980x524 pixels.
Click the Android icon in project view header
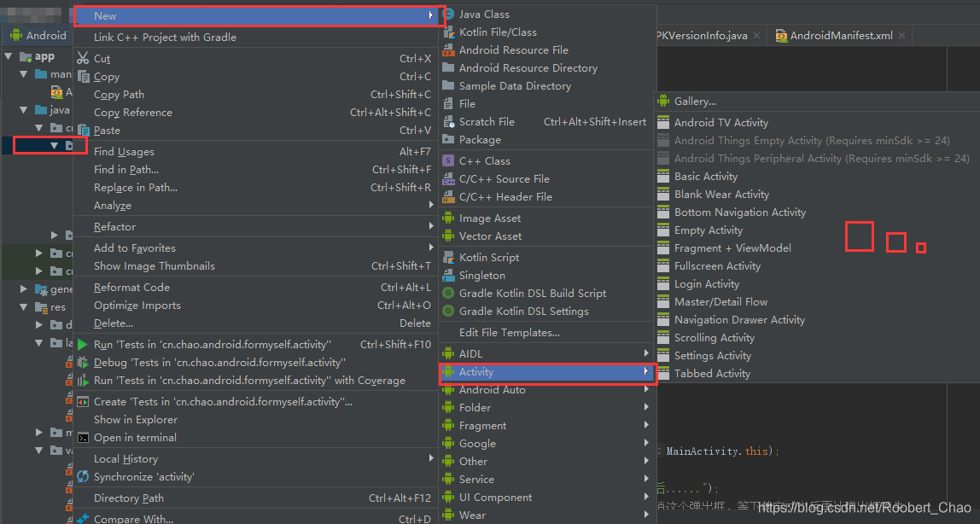click(x=16, y=36)
